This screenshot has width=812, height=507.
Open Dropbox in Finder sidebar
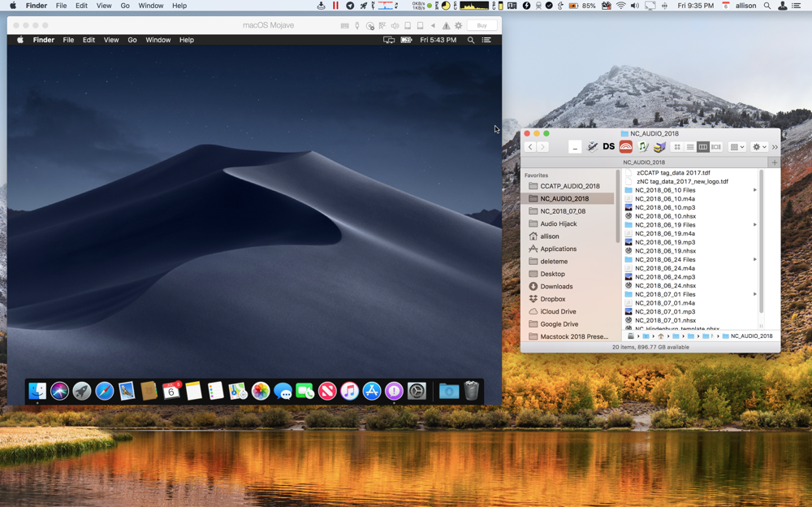pos(552,299)
